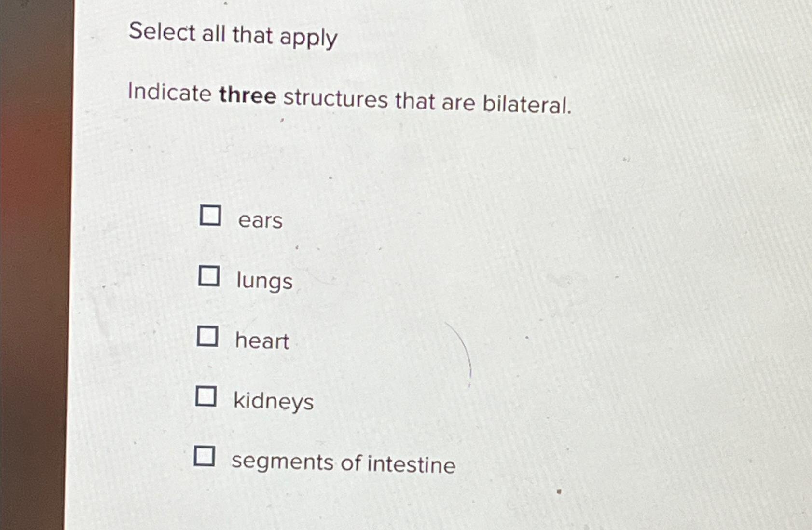Screen dimensions: 812x530
Task: Click the segments of intestine label
Action: point(344,463)
